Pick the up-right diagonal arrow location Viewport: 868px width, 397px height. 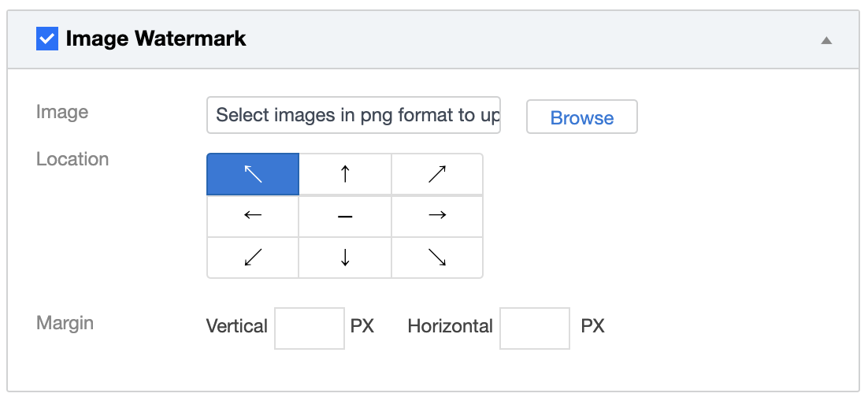click(x=437, y=174)
